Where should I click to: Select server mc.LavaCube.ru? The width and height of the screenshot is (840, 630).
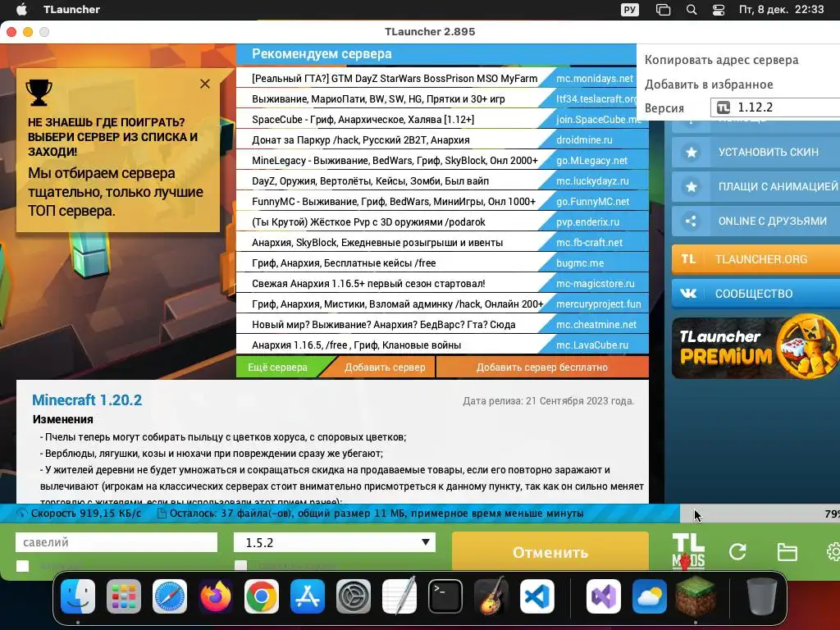[x=592, y=345]
